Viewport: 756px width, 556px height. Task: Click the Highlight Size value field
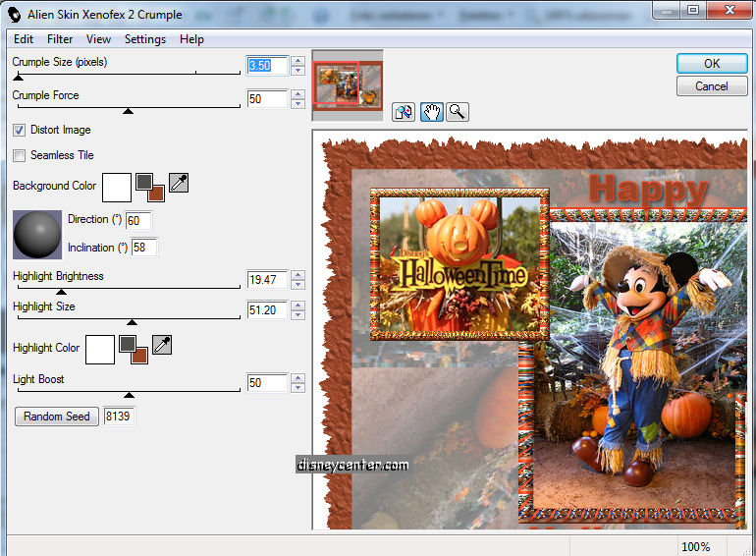268,310
